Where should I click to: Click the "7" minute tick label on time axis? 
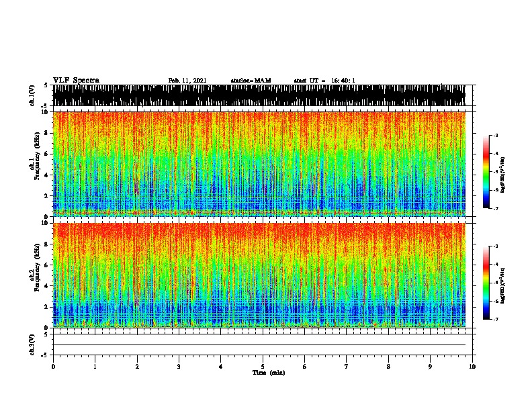[347, 367]
